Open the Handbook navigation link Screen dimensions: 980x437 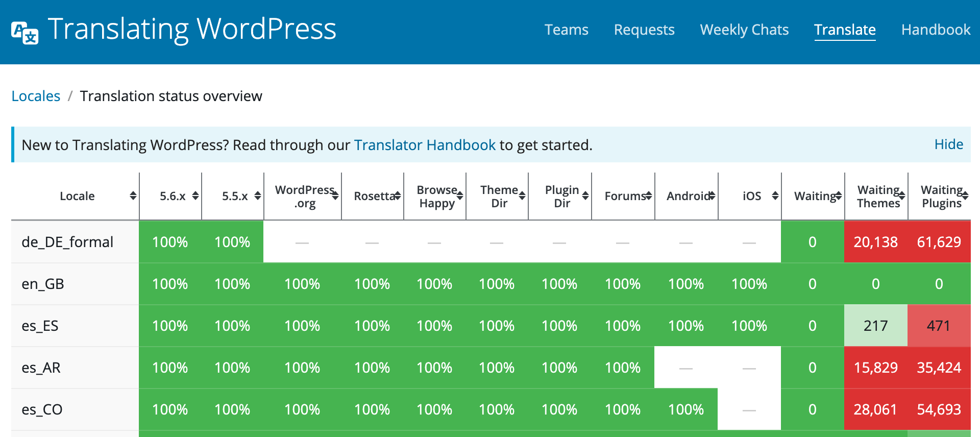click(x=936, y=30)
